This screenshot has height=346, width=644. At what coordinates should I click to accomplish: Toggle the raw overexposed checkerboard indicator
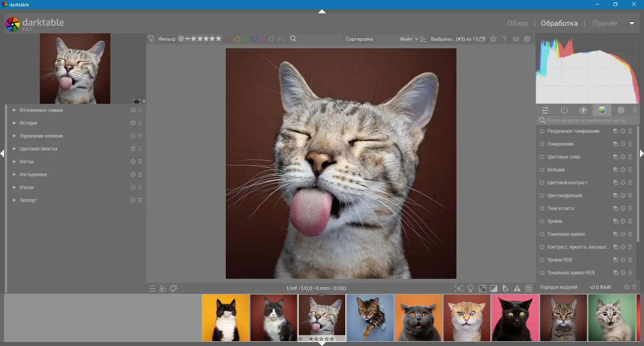(x=482, y=288)
